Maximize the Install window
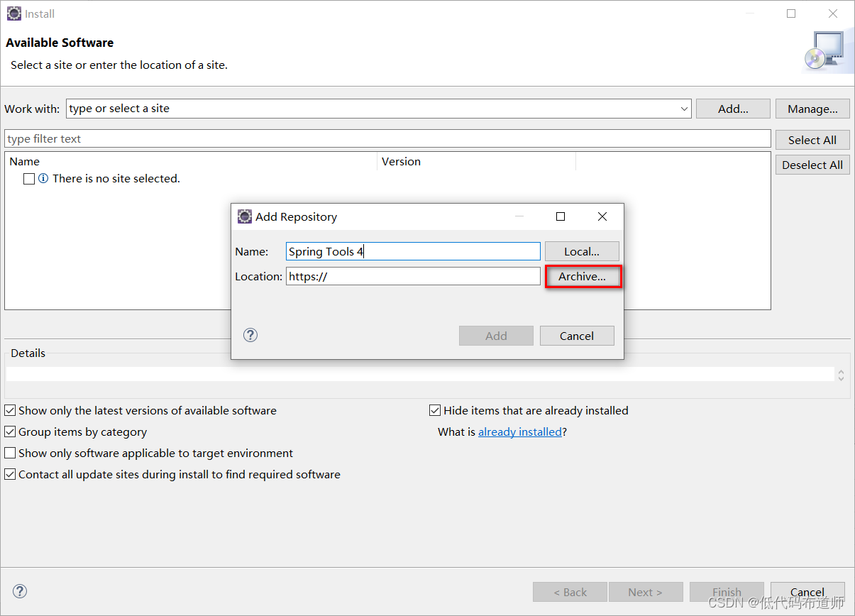 [x=791, y=13]
